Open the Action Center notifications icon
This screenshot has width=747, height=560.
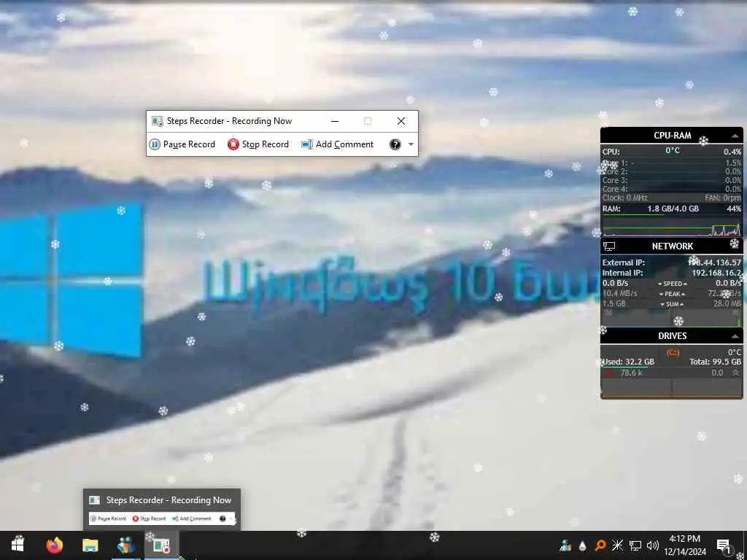pyautogui.click(x=724, y=545)
